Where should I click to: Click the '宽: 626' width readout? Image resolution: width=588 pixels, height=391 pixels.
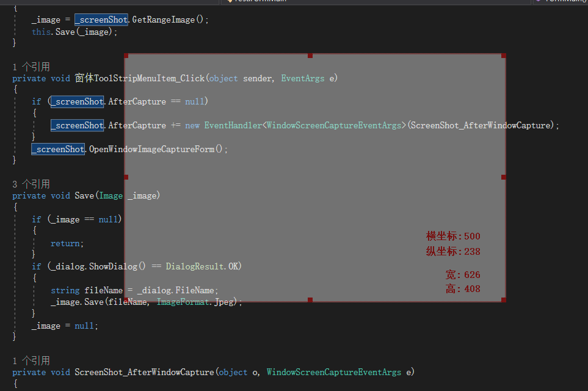463,275
